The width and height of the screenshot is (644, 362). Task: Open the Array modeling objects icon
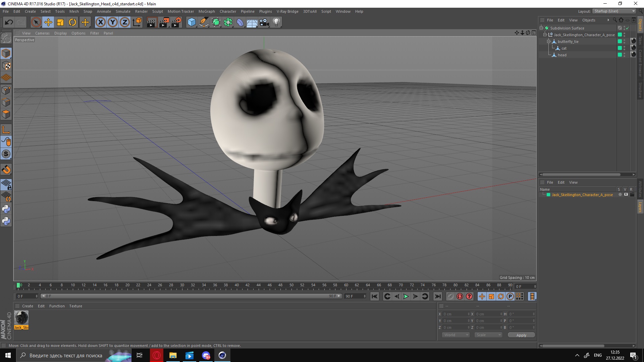pos(228,22)
